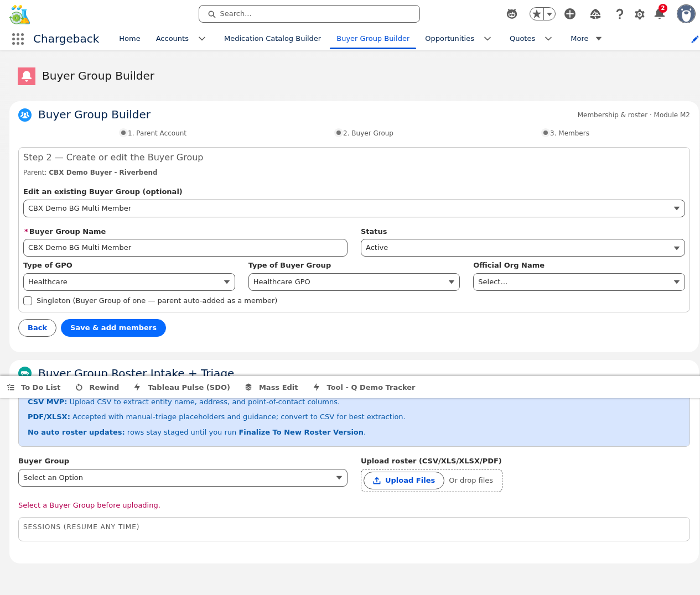Open the App Launcher grid icon
This screenshot has width=700, height=595.
point(18,39)
